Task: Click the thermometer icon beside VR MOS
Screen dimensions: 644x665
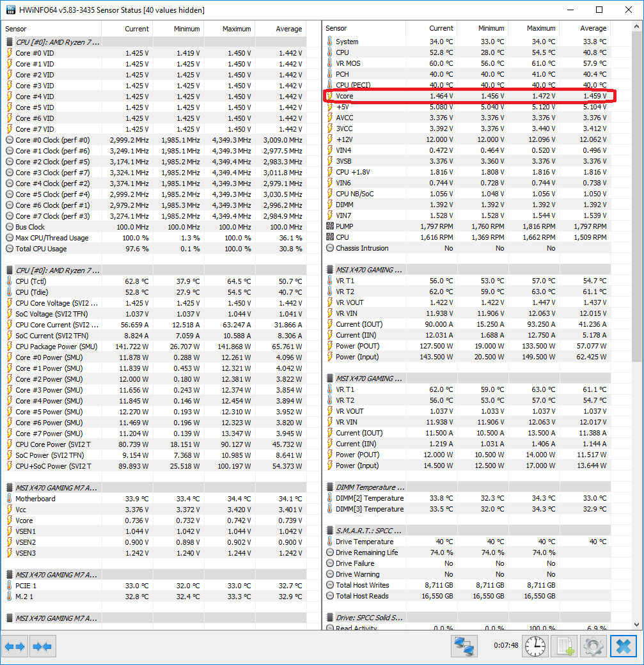Action: (x=329, y=63)
